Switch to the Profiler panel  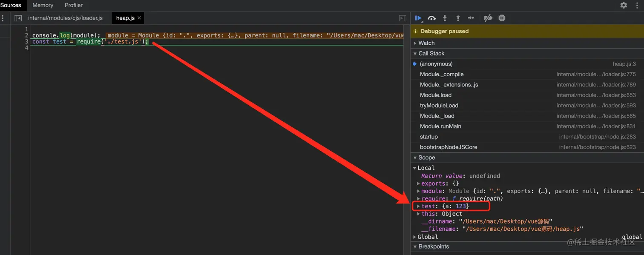coord(74,5)
